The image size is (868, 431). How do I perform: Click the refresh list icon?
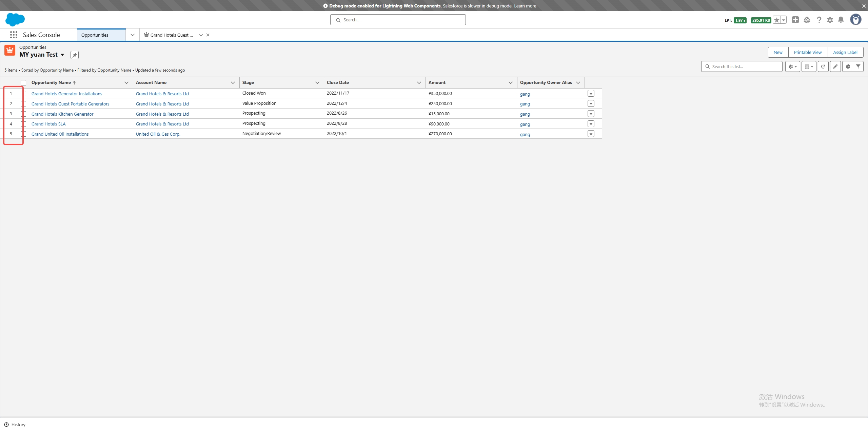pos(823,67)
